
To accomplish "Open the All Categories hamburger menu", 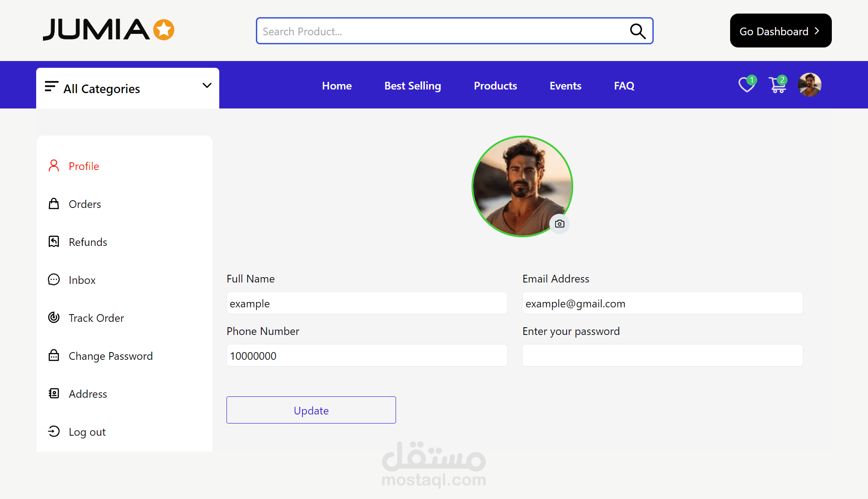I will pos(51,86).
